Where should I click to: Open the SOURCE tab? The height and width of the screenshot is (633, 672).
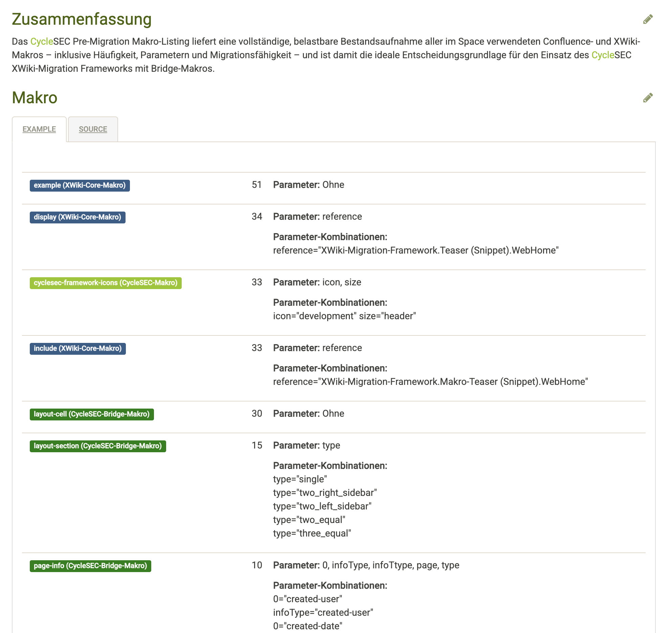tap(93, 129)
